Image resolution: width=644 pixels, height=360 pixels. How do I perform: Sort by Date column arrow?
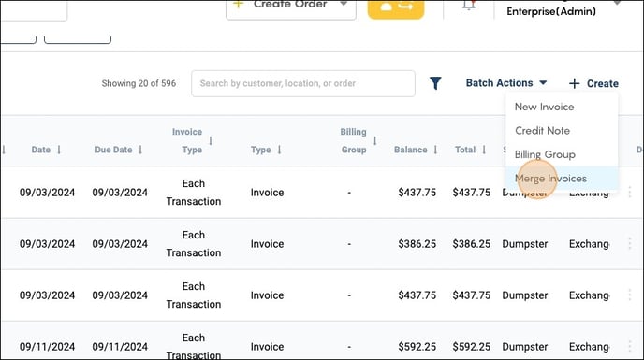click(x=59, y=150)
